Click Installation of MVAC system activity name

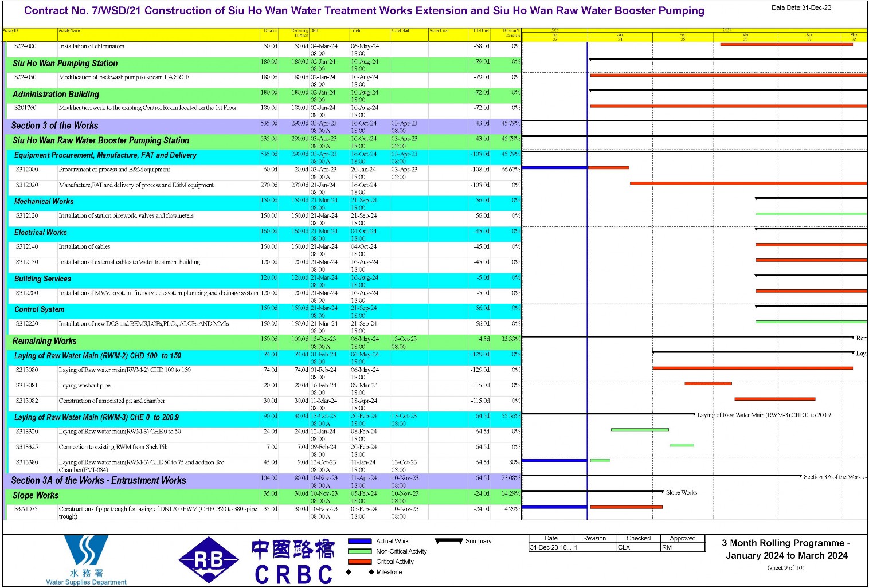click(158, 293)
